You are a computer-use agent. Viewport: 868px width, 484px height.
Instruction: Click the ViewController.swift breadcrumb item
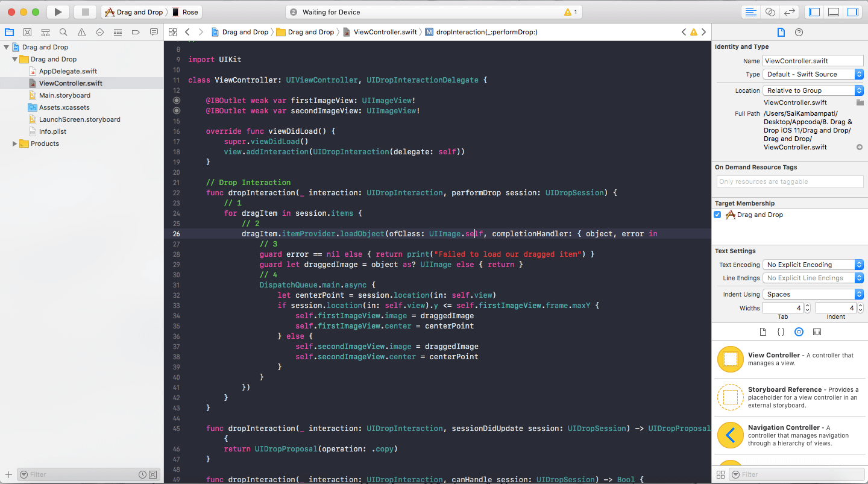385,32
